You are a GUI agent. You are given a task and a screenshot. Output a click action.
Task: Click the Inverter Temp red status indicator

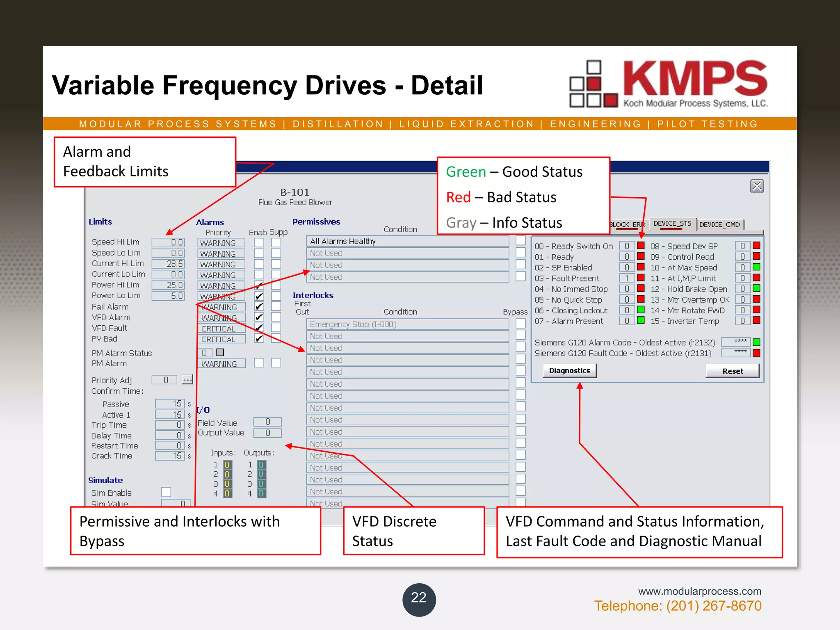tap(757, 320)
